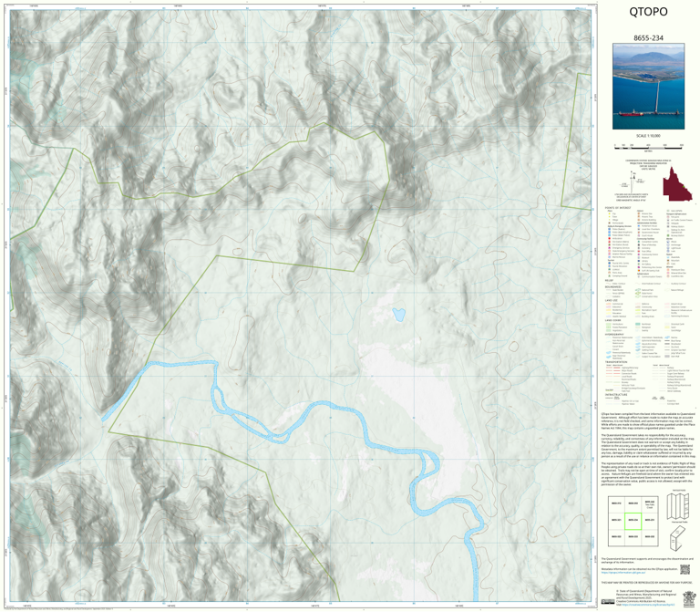Click the Creative Commons BY badge

click(x=607, y=602)
